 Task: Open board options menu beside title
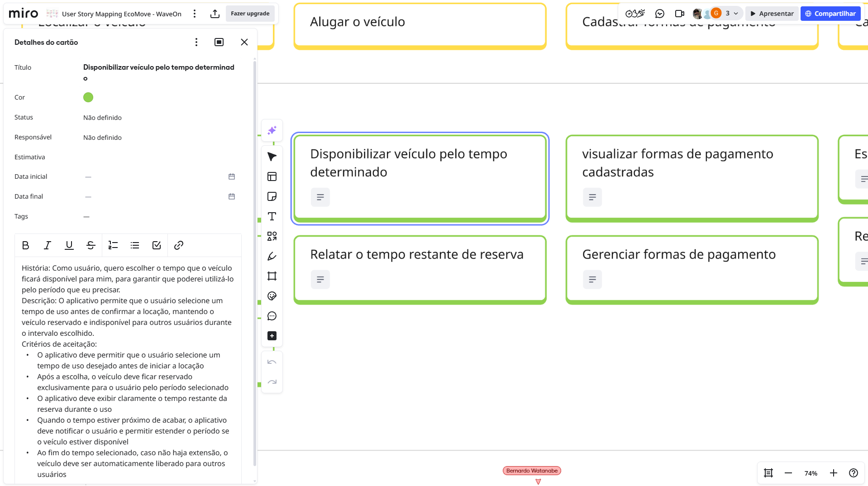click(195, 14)
